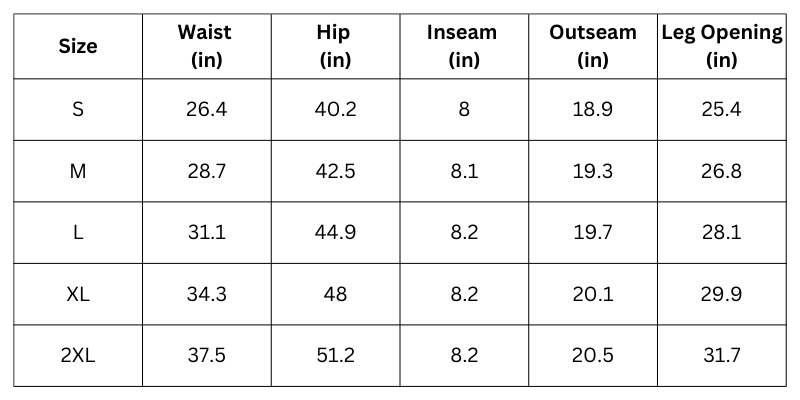
Task: Click the 2XL size row label
Action: click(x=78, y=356)
